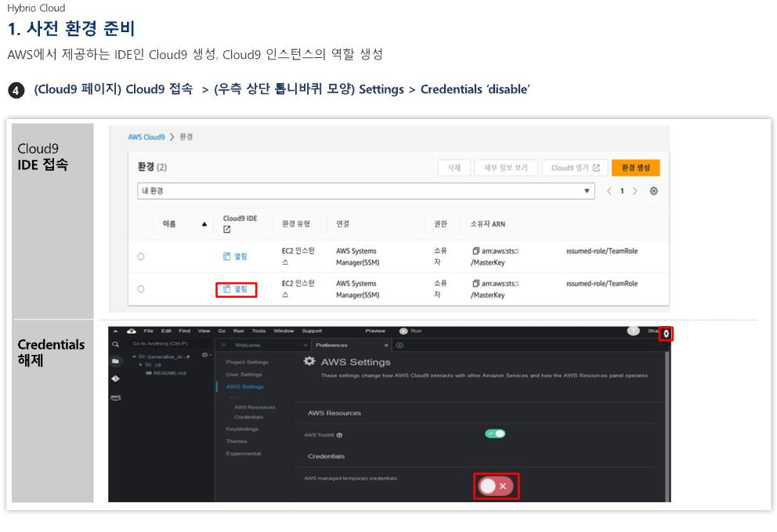
Task: Click the run icon beside Run label
Action: tap(403, 331)
